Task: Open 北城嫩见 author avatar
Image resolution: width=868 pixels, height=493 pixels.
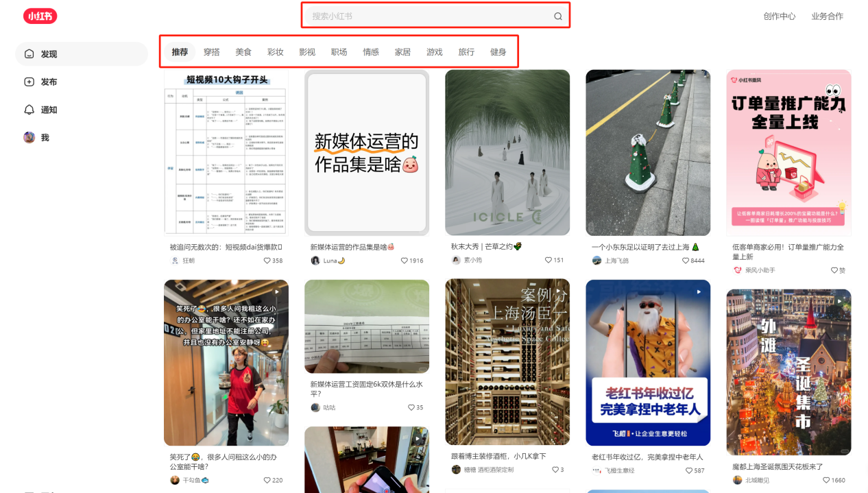Action: click(738, 480)
